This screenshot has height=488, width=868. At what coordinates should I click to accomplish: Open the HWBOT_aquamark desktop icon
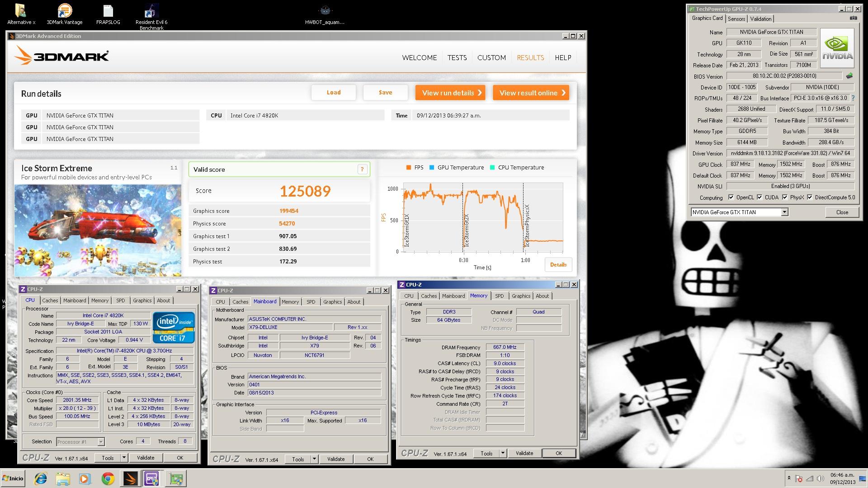pos(325,14)
